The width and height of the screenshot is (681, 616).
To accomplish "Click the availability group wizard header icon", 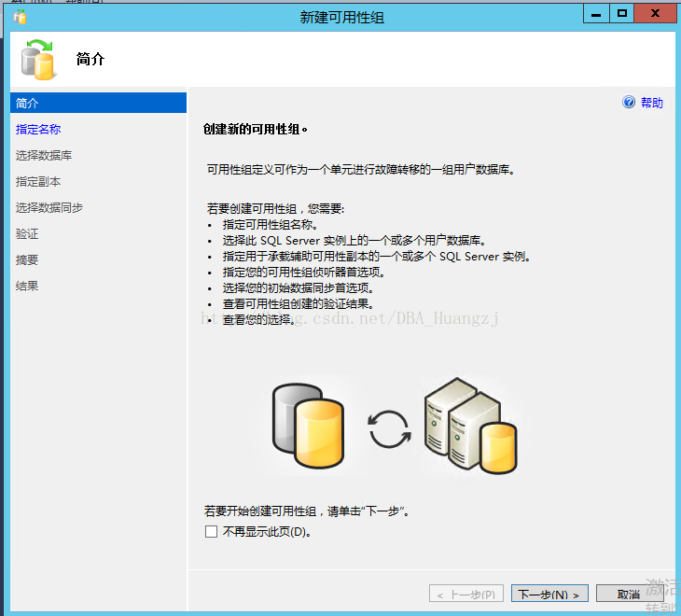I will coord(38,60).
